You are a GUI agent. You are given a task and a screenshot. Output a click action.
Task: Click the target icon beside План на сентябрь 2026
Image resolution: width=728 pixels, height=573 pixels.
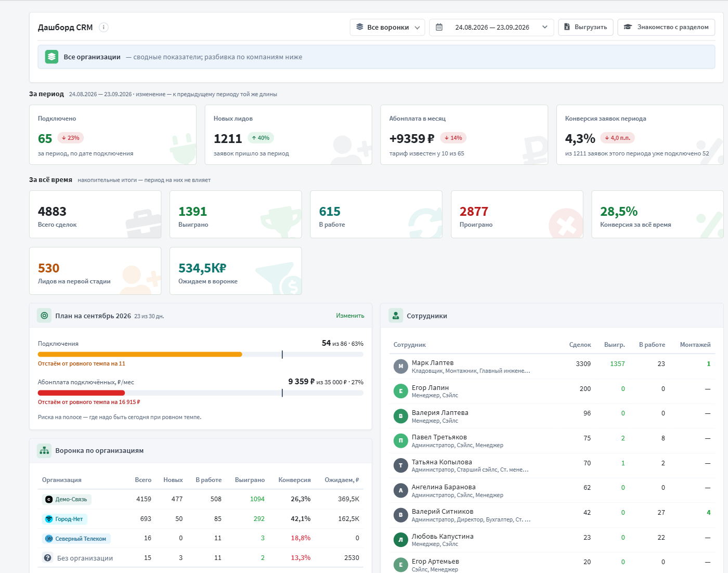pos(44,316)
